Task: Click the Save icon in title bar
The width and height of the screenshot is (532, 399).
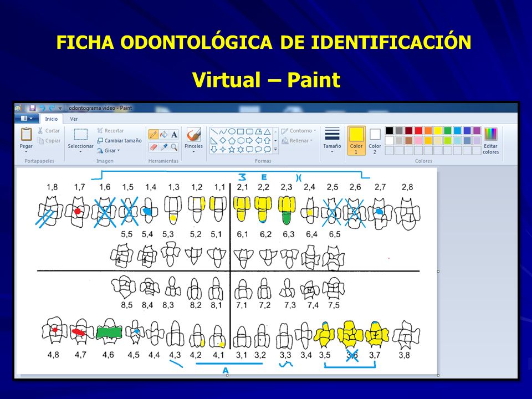Action: click(33, 108)
